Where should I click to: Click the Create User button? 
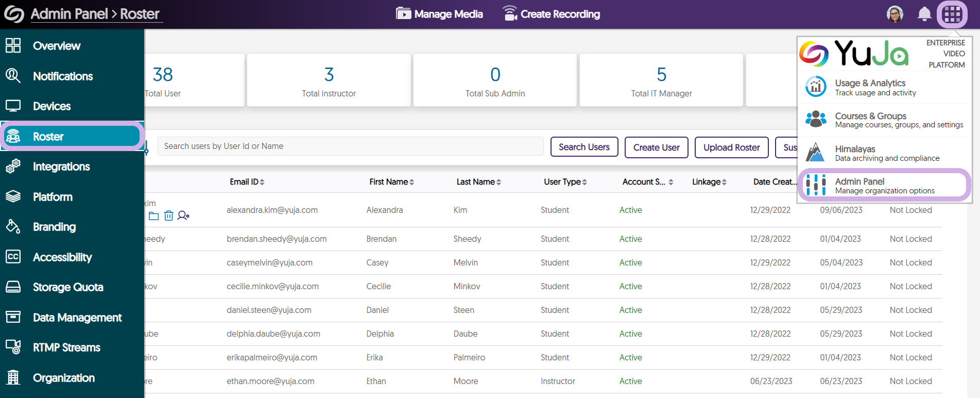(656, 147)
